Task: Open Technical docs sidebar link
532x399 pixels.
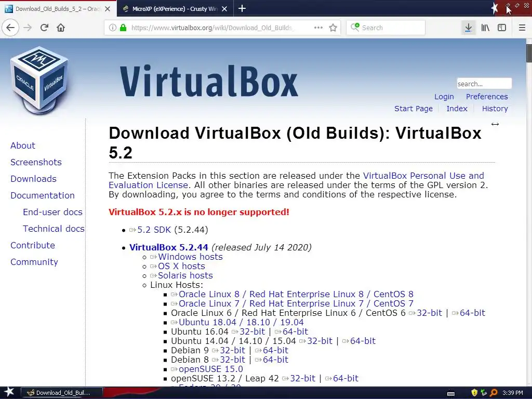Action: tap(54, 229)
